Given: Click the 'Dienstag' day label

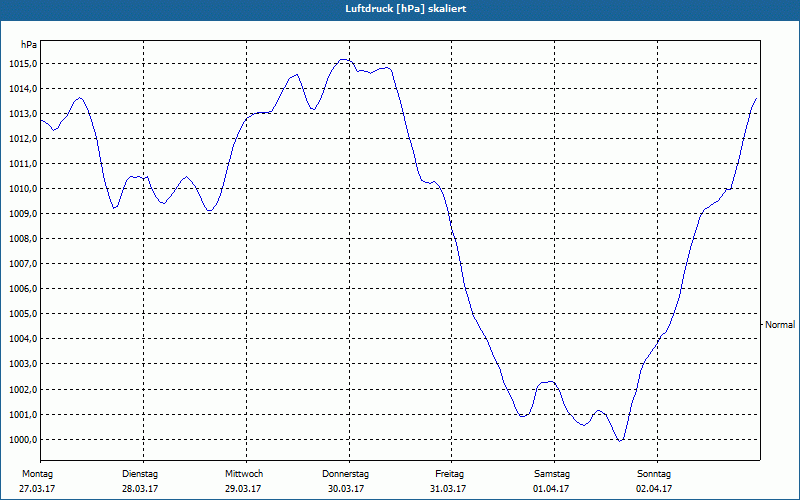Looking at the screenshot, I should coord(140,474).
